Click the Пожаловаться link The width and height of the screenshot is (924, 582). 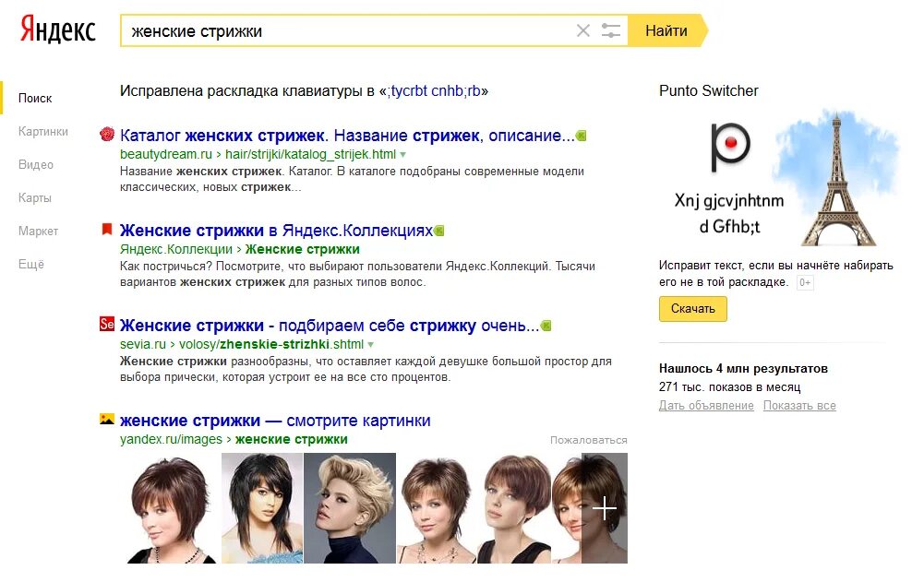click(589, 440)
